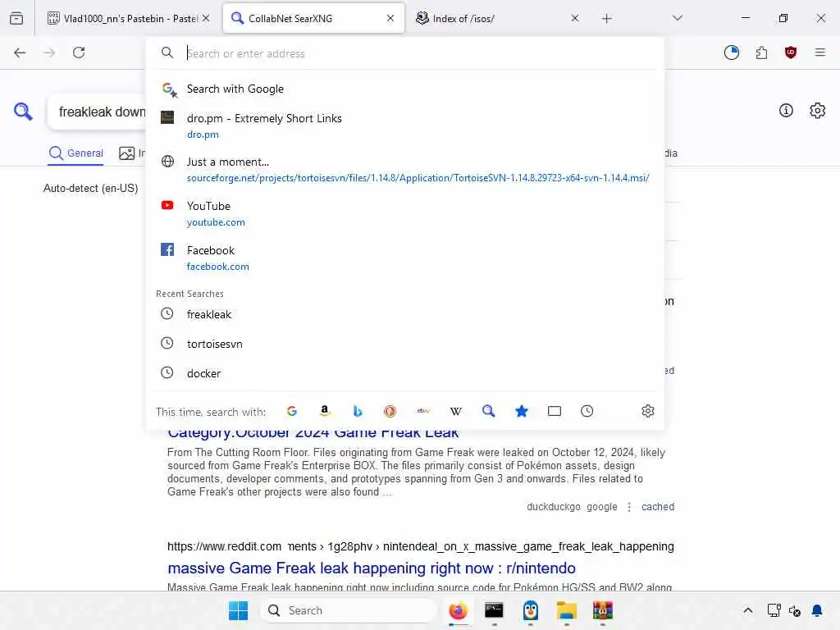
Task: Select dro.pm Extremely Short Links suggestion
Action: [405, 126]
